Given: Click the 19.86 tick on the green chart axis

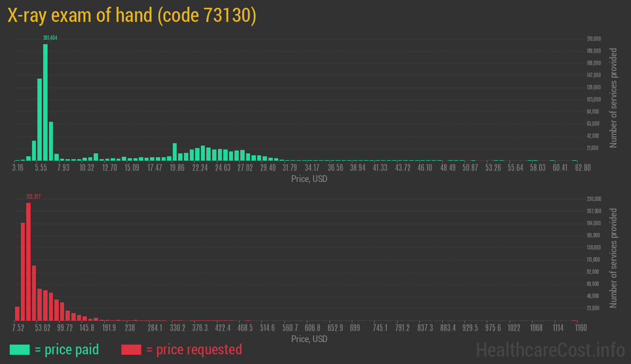Looking at the screenshot, I should point(177,168).
